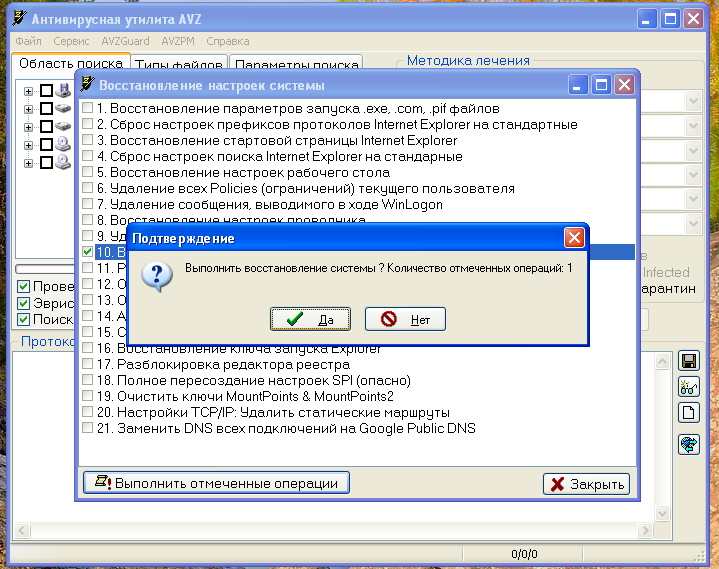
Task: Switch to Область поиска tab
Action: [71, 63]
